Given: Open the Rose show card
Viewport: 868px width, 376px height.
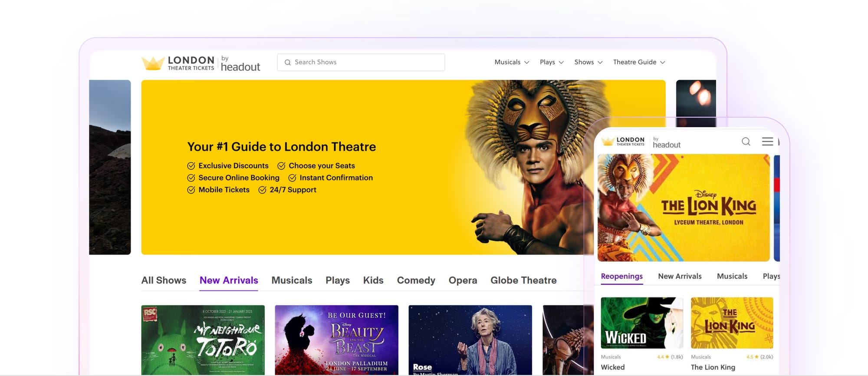Looking at the screenshot, I should coord(470,340).
